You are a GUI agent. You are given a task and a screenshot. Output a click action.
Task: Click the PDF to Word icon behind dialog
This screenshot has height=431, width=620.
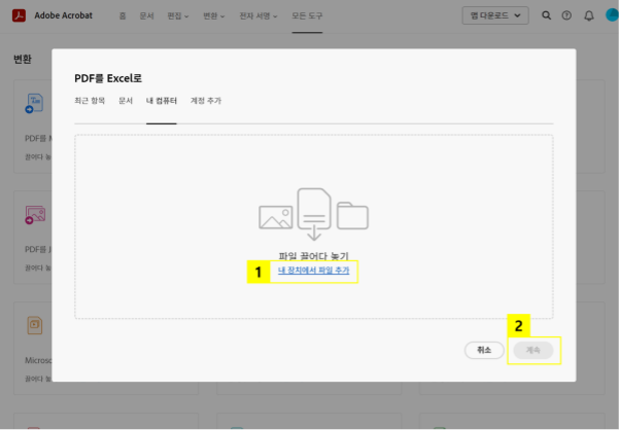[x=34, y=103]
